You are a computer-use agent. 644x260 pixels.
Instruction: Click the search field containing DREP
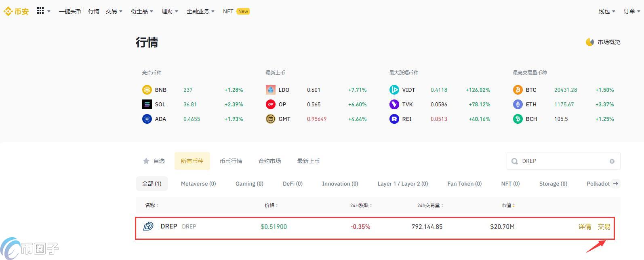pyautogui.click(x=562, y=161)
